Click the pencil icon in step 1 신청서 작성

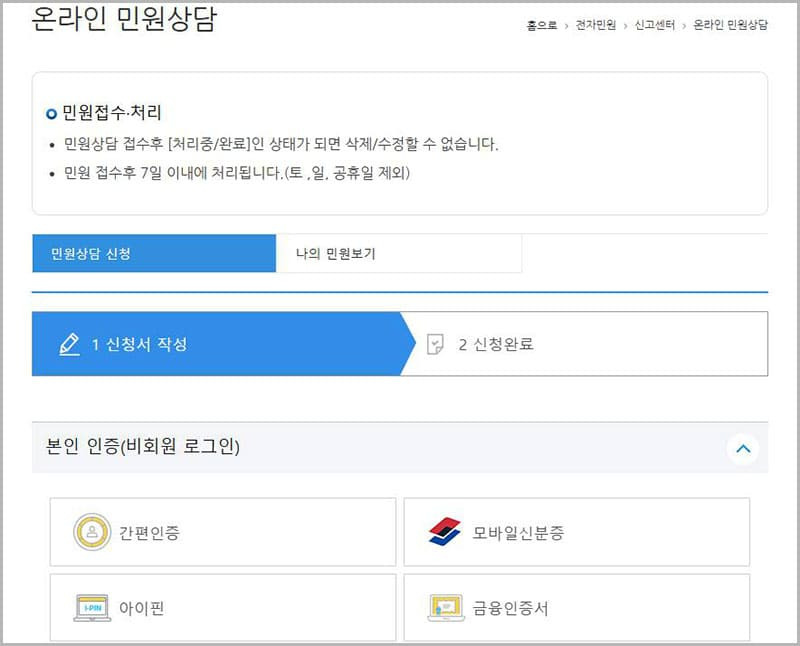coord(68,343)
